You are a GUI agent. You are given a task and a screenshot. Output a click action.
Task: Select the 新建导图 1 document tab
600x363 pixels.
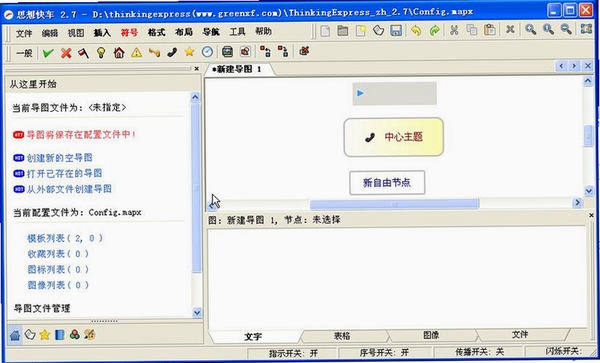click(236, 69)
